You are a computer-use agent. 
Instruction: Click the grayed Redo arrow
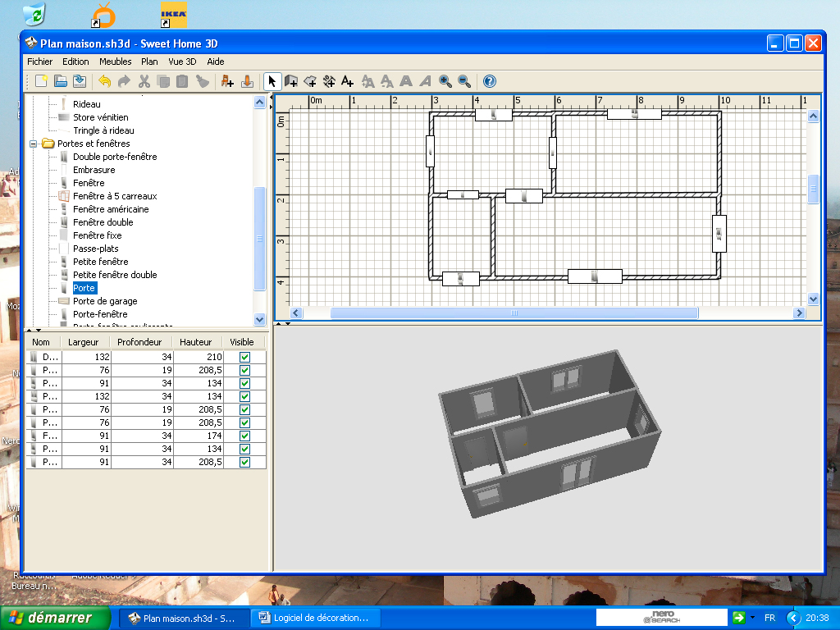[124, 81]
